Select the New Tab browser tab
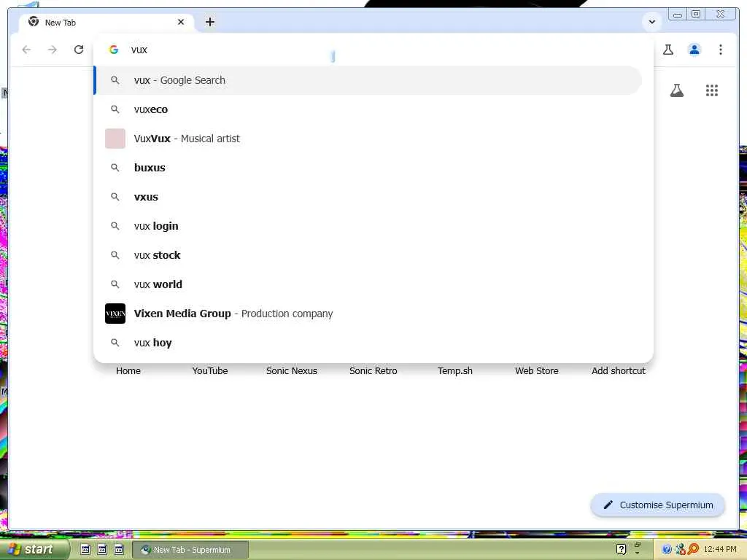Viewport: 747px width, 560px height. 107,23
